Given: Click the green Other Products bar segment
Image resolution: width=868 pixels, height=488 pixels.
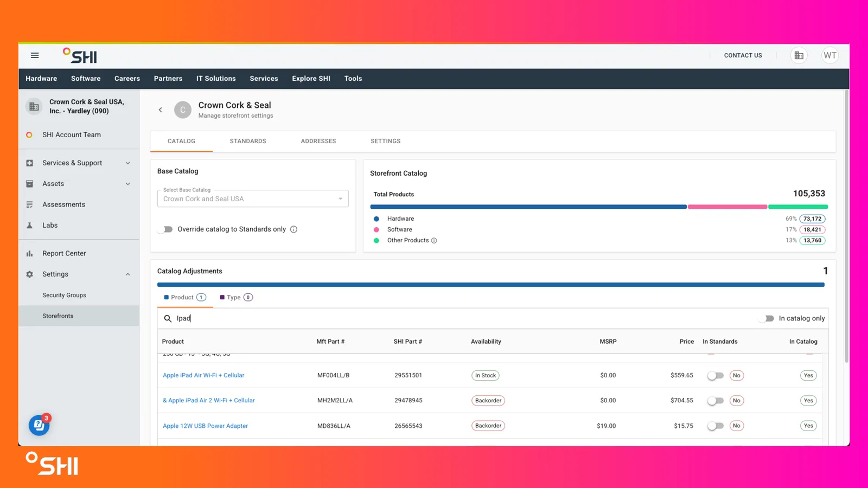Looking at the screenshot, I should pyautogui.click(x=798, y=207).
